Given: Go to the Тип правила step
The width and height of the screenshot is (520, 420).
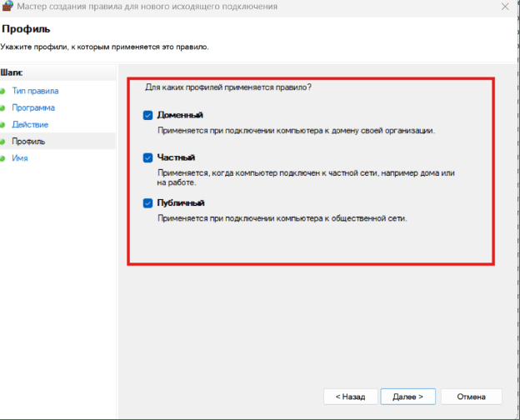Looking at the screenshot, I should click(35, 91).
